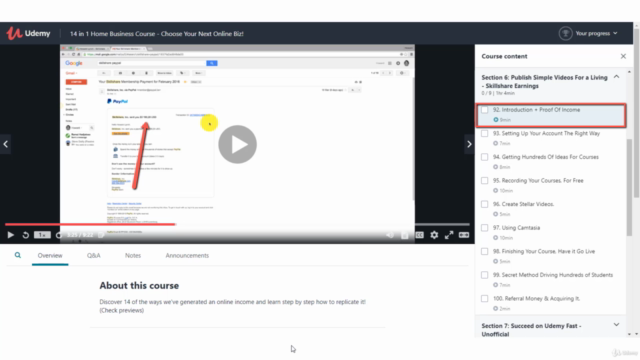Viewport: 640px width, 360px height.
Task: Click the Udemy logo
Action: [x=28, y=33]
